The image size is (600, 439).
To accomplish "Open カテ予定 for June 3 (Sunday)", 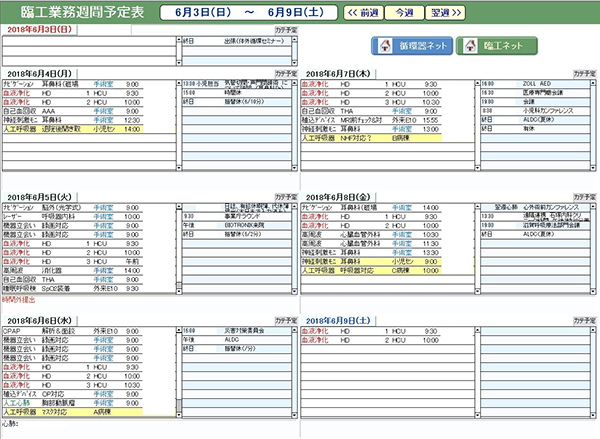I will [x=287, y=31].
